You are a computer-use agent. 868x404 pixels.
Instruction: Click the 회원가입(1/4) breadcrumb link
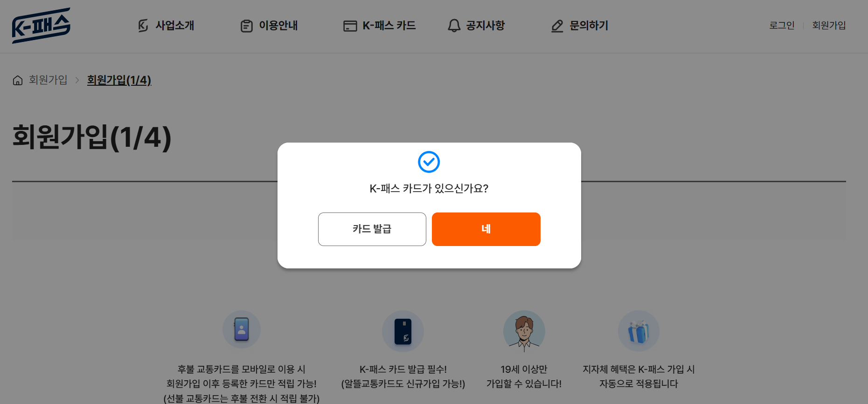click(x=119, y=80)
